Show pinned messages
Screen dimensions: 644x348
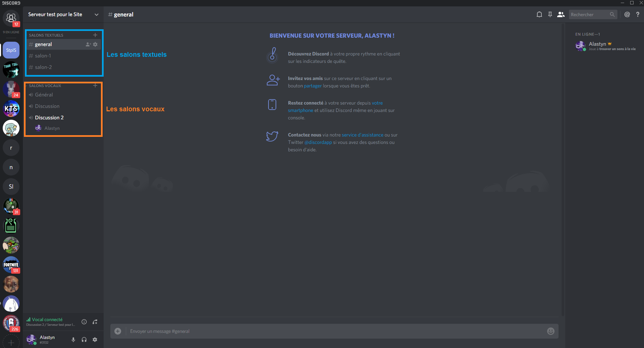tap(550, 14)
